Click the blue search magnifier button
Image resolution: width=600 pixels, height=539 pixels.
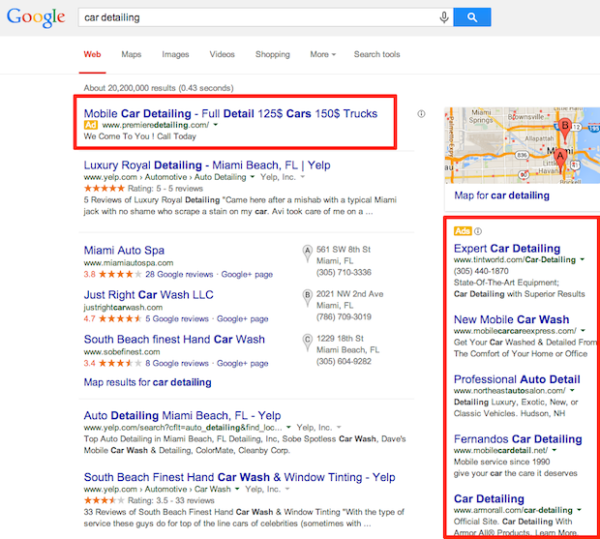coord(472,17)
